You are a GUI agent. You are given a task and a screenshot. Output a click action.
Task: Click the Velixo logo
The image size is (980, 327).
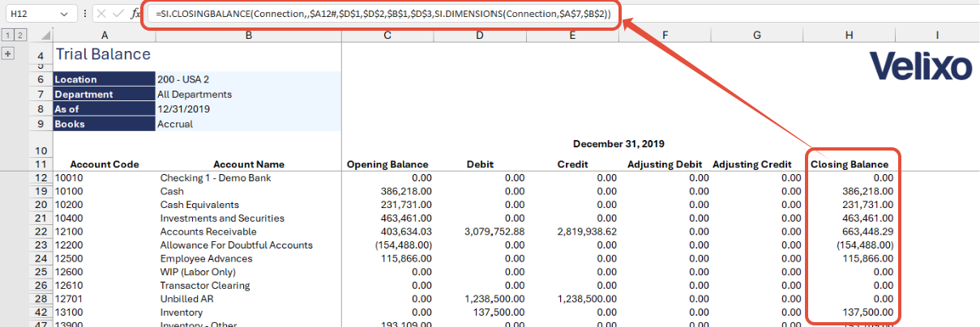(920, 66)
